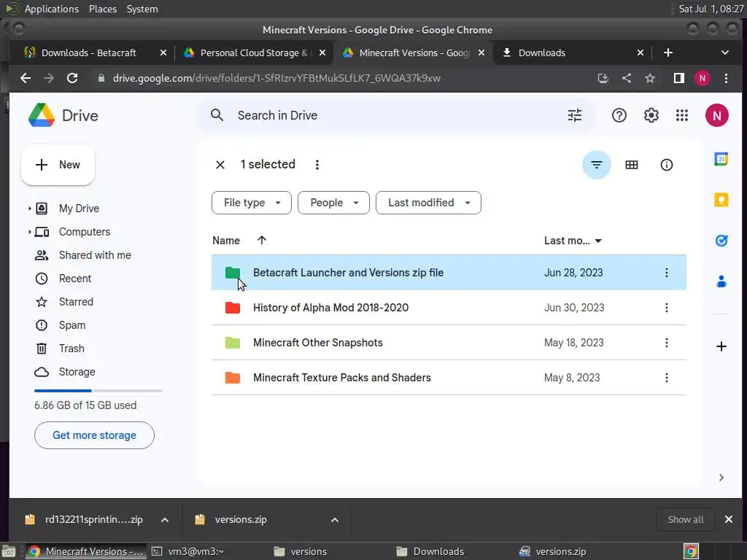Open more actions for History of Alpha Mod
This screenshot has width=747, height=560.
(x=666, y=308)
